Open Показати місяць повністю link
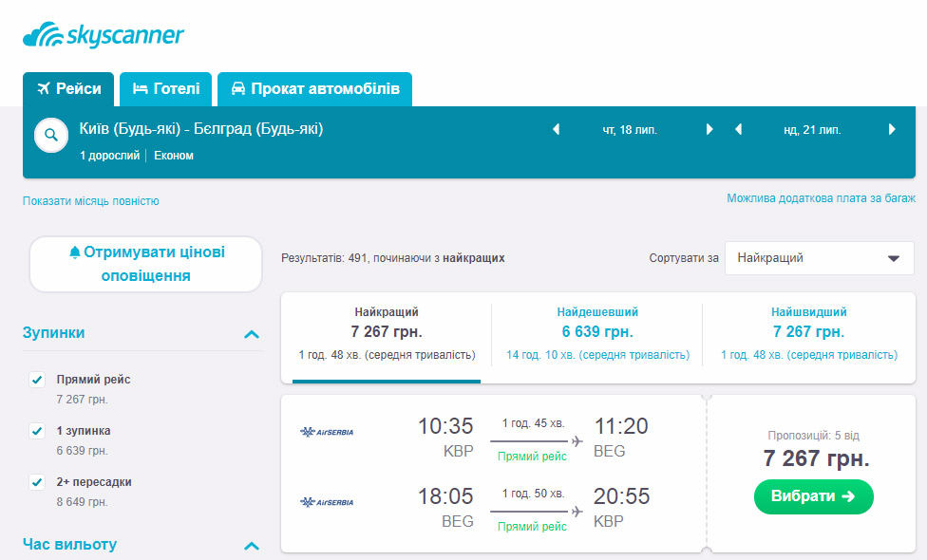Image resolution: width=927 pixels, height=560 pixels. pos(91,201)
